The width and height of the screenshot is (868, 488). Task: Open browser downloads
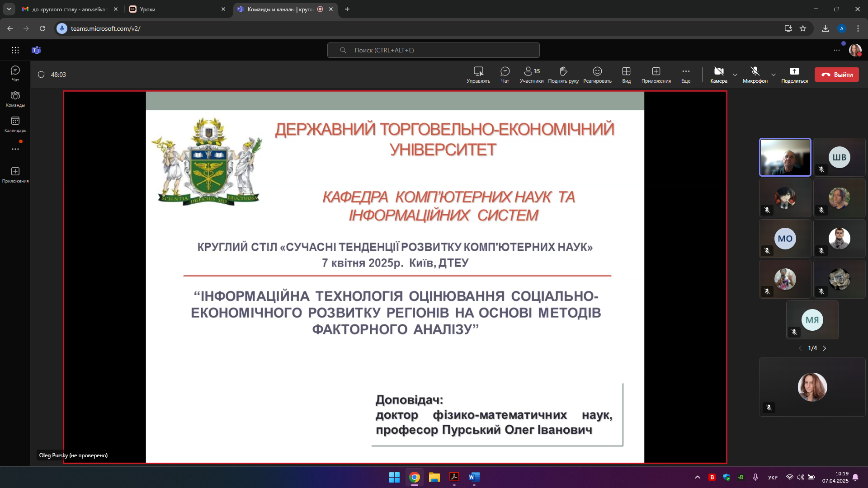(826, 28)
